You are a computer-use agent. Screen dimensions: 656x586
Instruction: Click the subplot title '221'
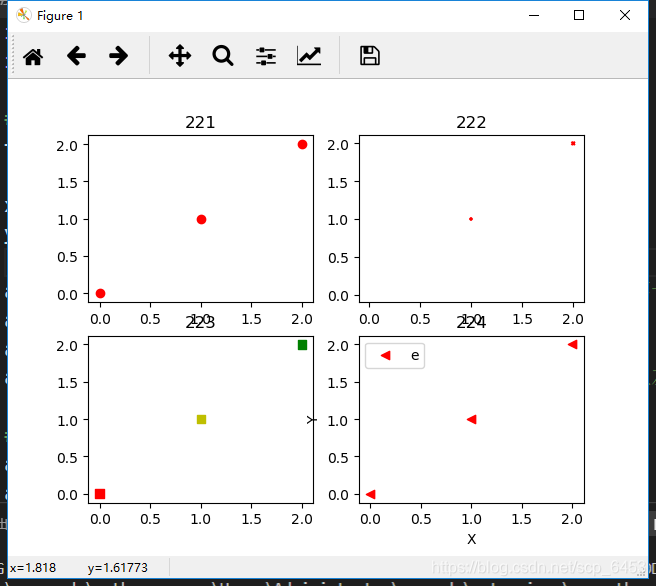200,123
